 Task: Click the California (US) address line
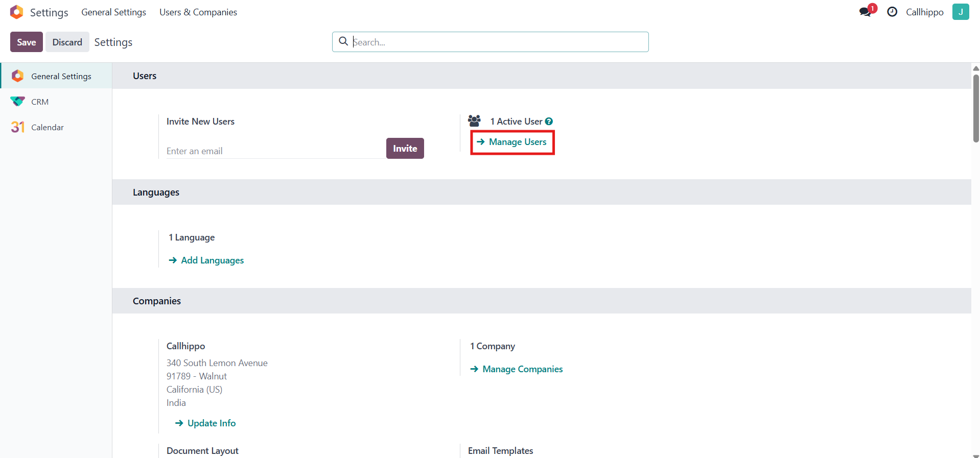(x=194, y=390)
